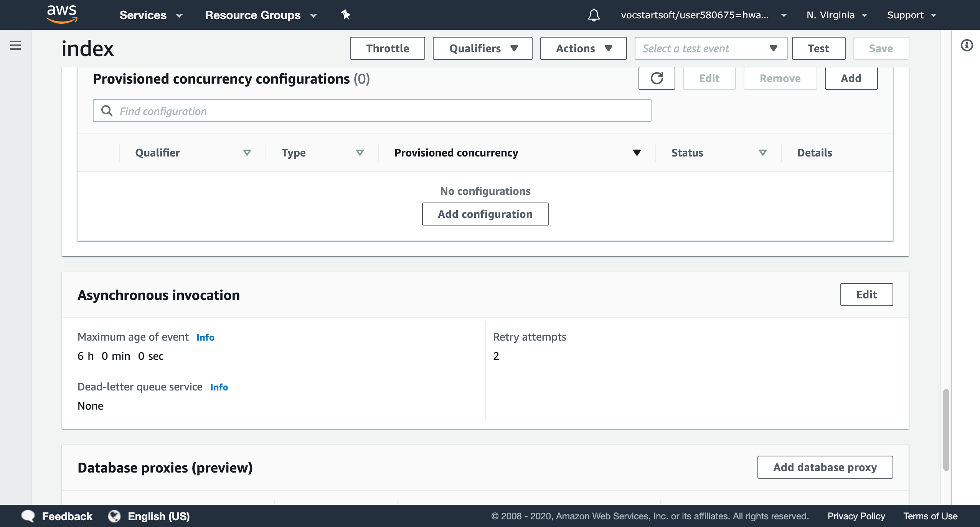980x527 pixels.
Task: Click the Add configuration button
Action: click(x=485, y=214)
